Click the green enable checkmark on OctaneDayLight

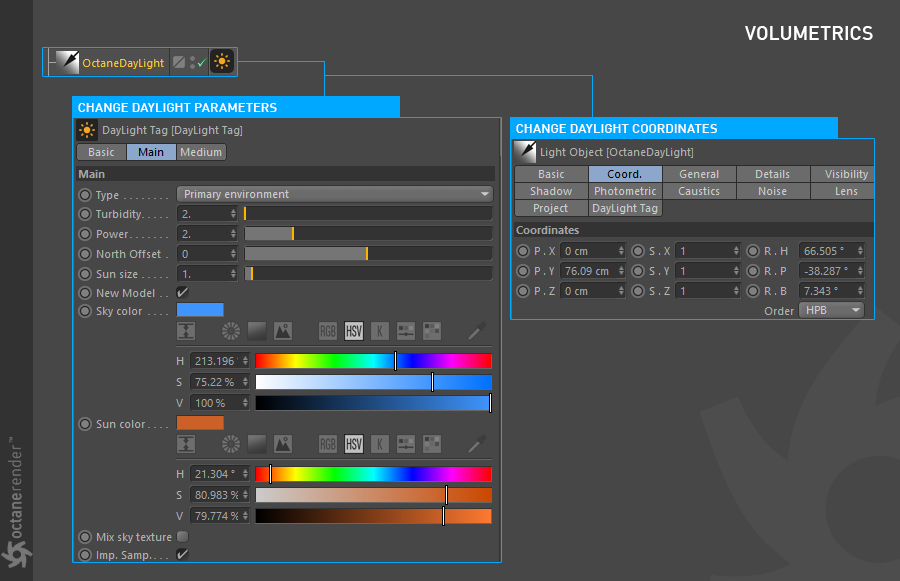click(201, 63)
